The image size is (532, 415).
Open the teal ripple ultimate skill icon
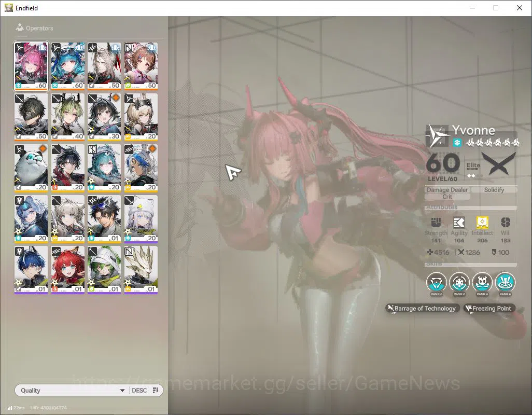pyautogui.click(x=505, y=282)
